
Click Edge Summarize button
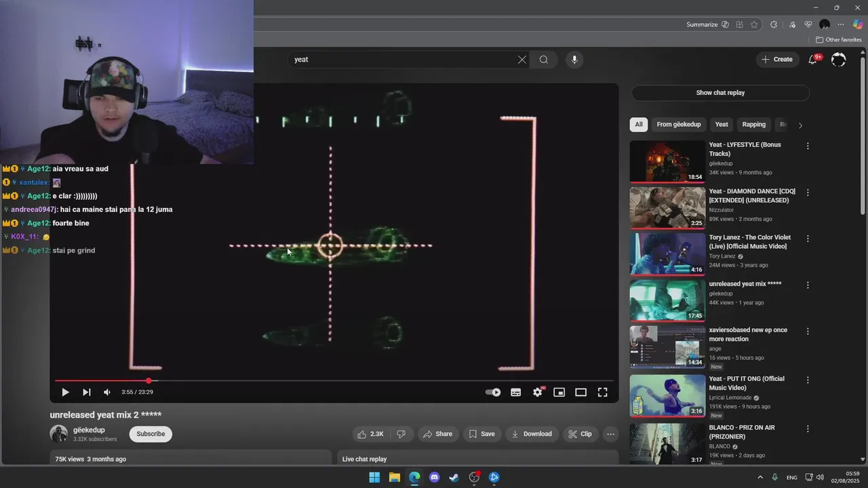pyautogui.click(x=707, y=24)
